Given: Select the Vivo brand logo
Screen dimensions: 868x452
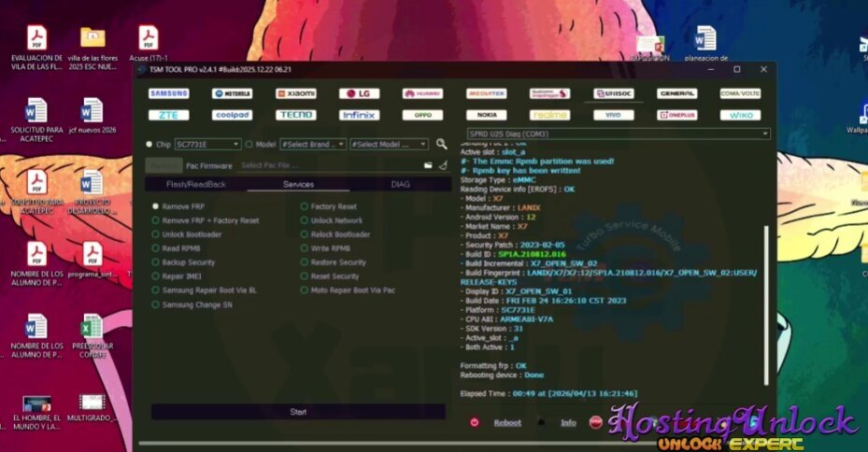Looking at the screenshot, I should pyautogui.click(x=614, y=115).
